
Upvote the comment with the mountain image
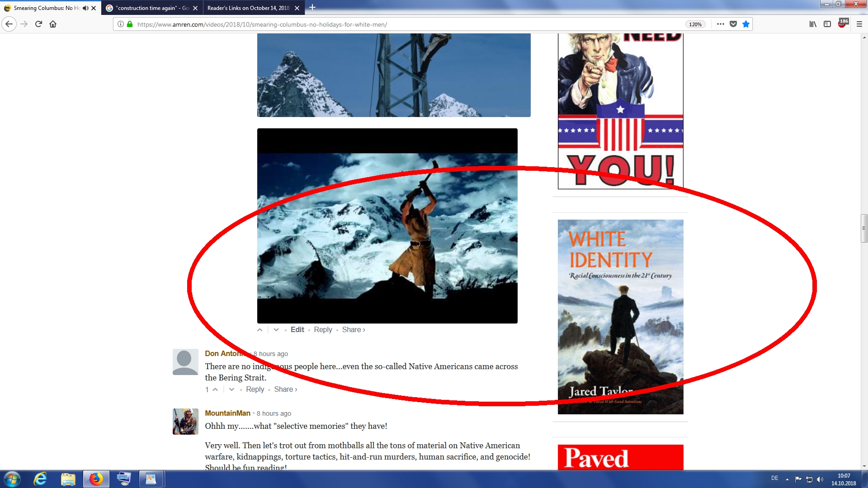tap(260, 330)
